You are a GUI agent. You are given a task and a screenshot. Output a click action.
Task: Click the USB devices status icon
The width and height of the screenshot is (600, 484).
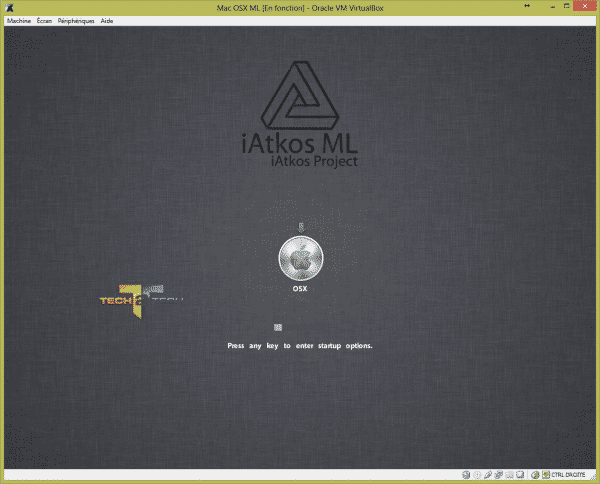[488, 474]
